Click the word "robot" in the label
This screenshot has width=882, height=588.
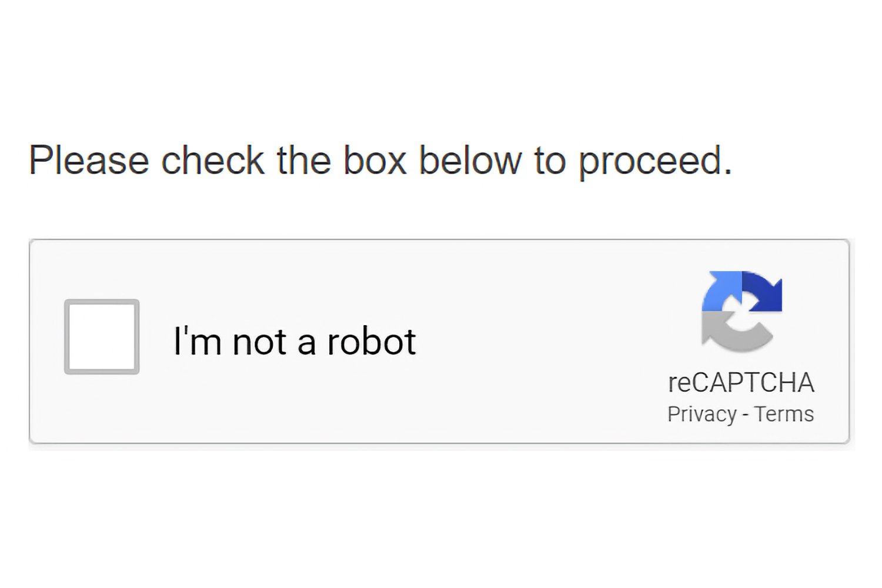click(372, 341)
